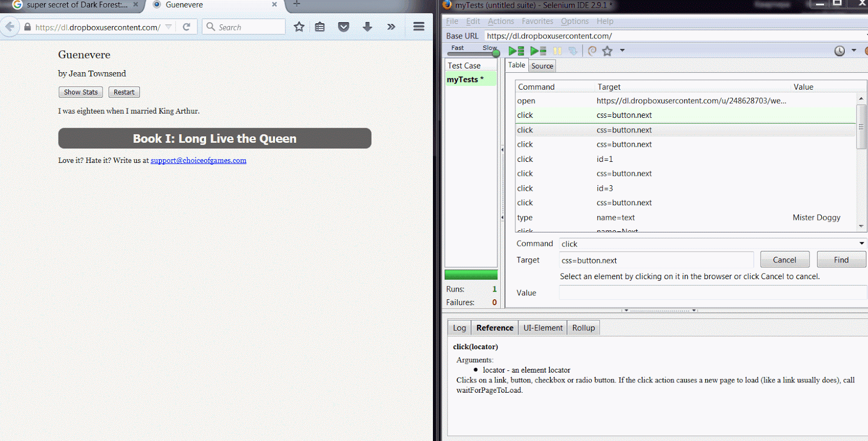Click the Firefox search magnifier icon
Image resolution: width=868 pixels, height=441 pixels.
[210, 27]
